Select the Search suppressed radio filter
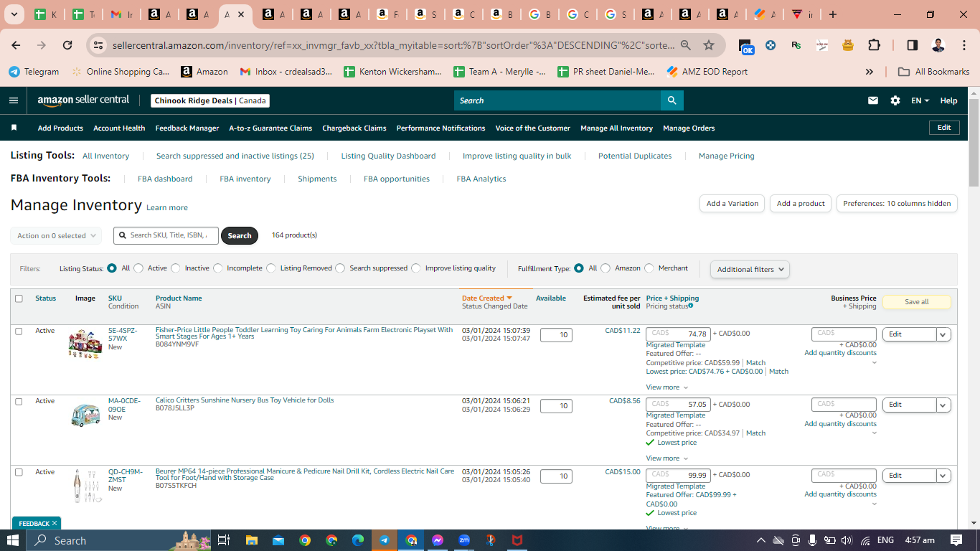Viewport: 980px width, 551px height. [340, 268]
